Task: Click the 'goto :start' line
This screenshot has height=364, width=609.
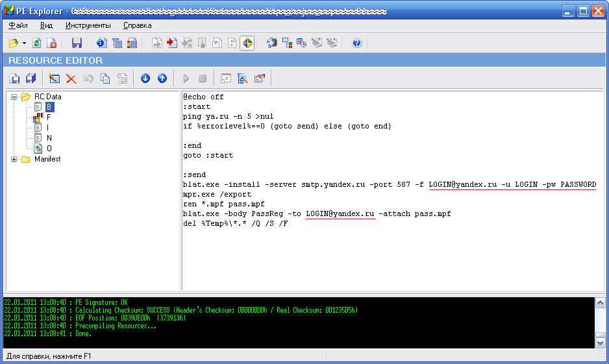Action: point(208,155)
